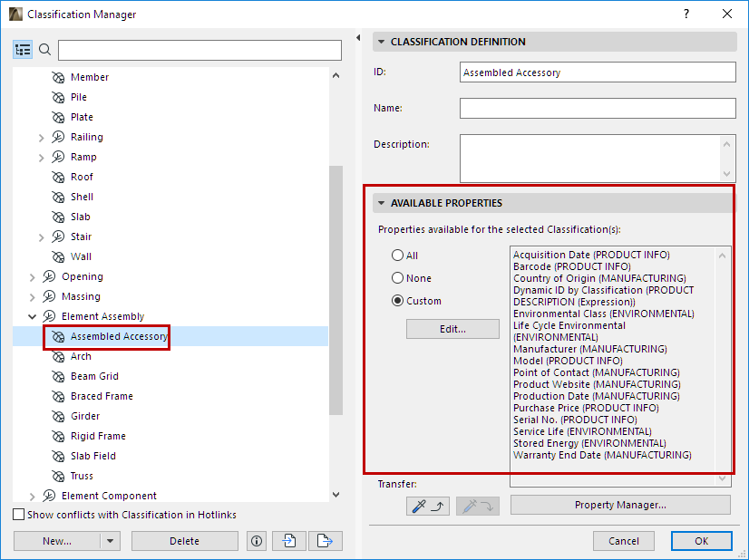Viewport: 749px width, 560px height.
Task: Open the Property Manager... button
Action: click(620, 505)
